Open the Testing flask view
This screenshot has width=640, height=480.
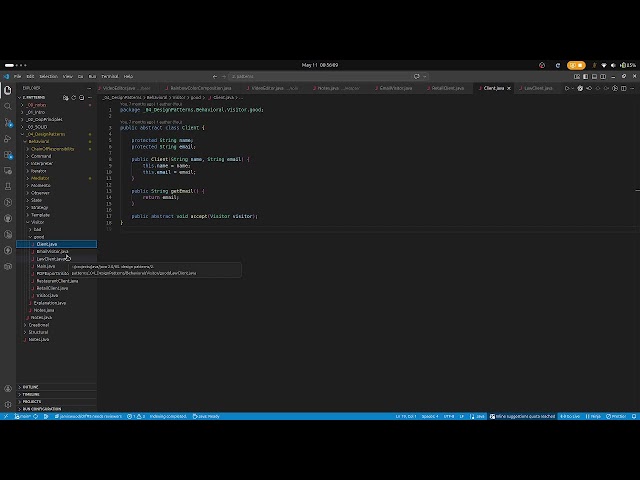click(x=8, y=187)
